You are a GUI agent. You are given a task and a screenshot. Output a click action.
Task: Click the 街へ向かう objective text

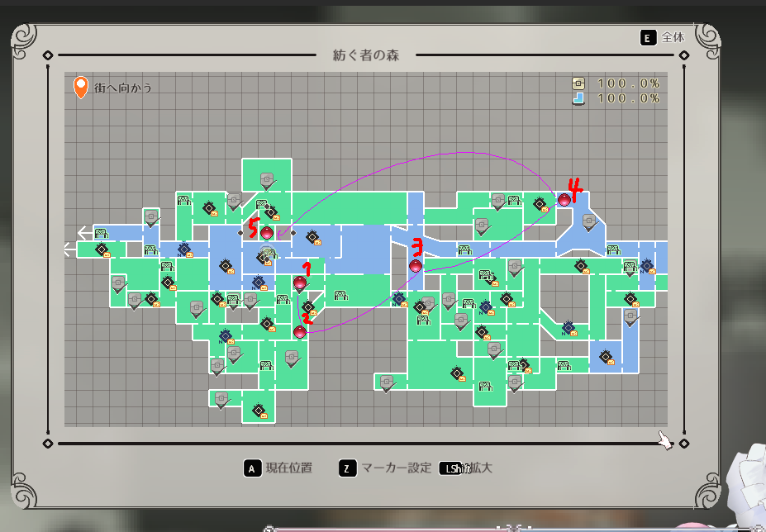coord(123,88)
